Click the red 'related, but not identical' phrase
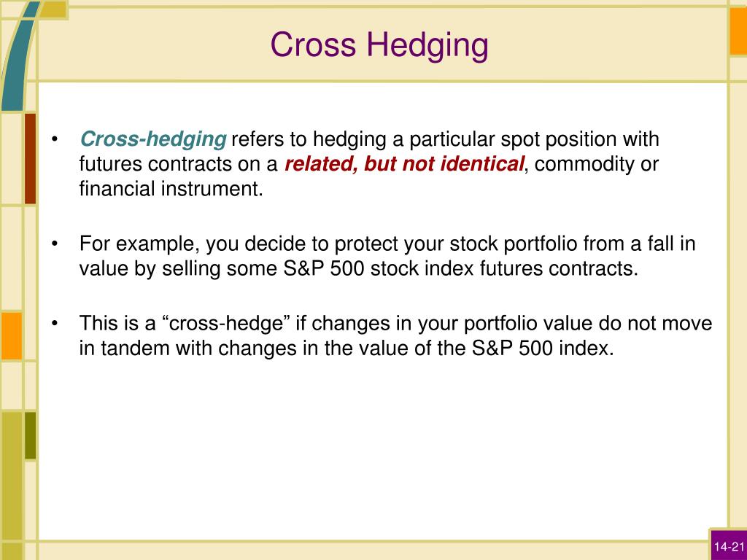Screen dimensions: 747x560 point(404,164)
